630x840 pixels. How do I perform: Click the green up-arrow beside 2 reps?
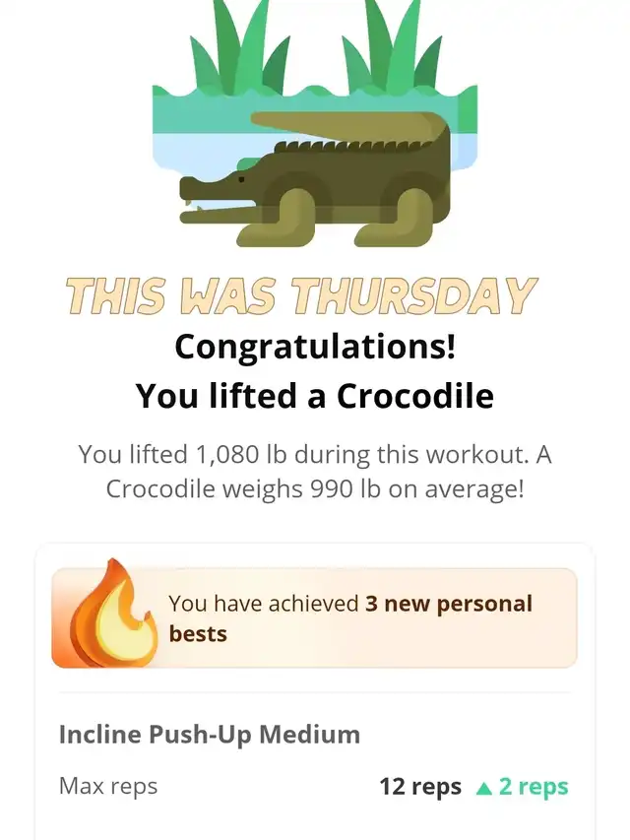pos(483,788)
